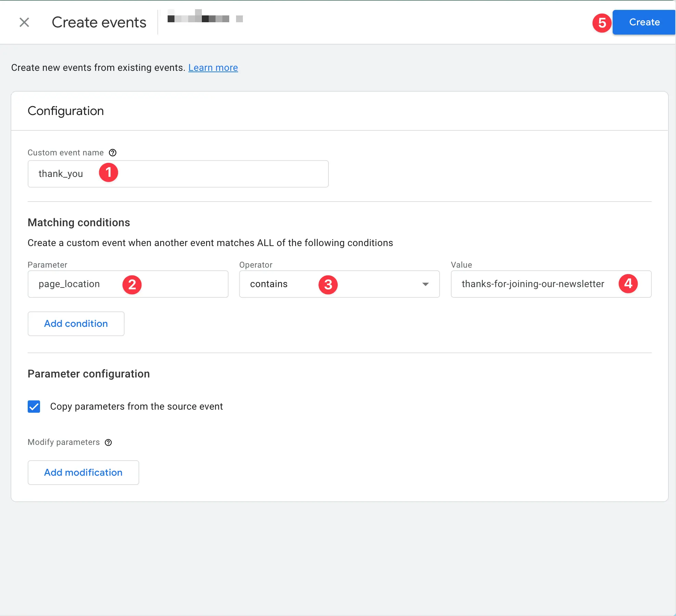Close the Create events panel
The image size is (676, 616).
pos(24,22)
